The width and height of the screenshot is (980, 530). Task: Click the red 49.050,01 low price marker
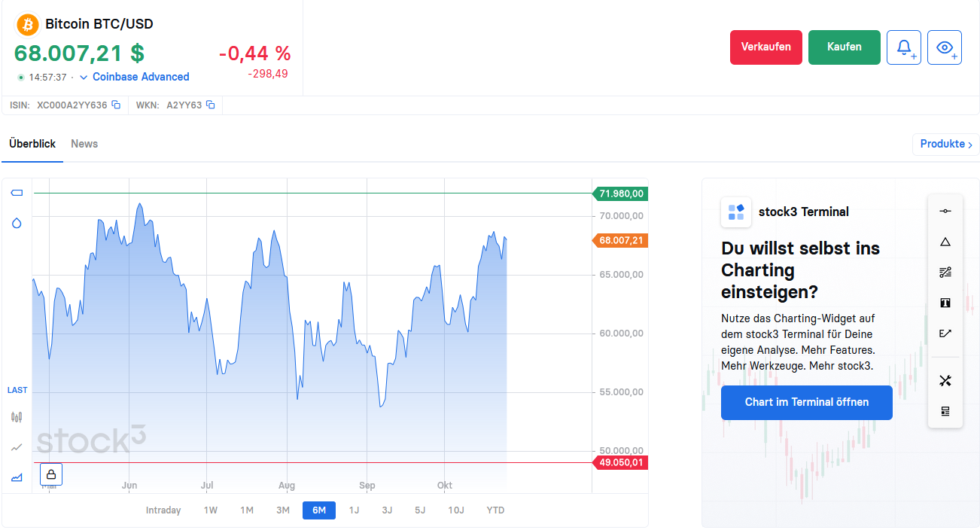coord(621,462)
